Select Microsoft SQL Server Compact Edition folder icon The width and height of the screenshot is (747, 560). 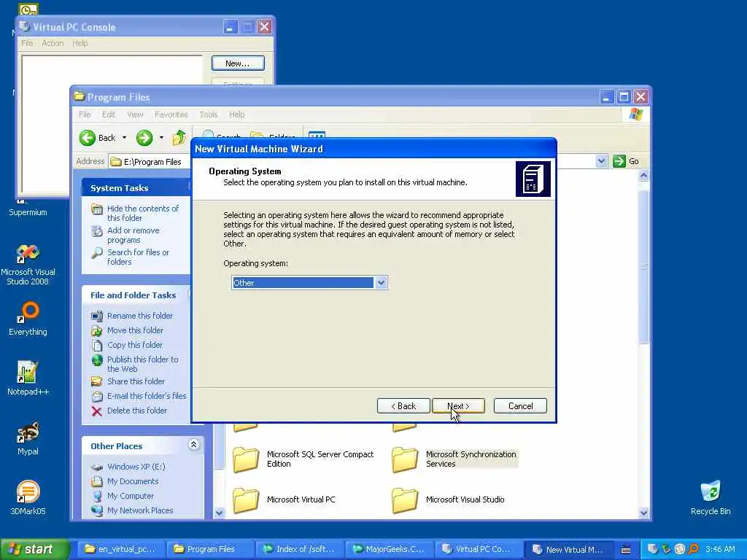click(x=246, y=459)
